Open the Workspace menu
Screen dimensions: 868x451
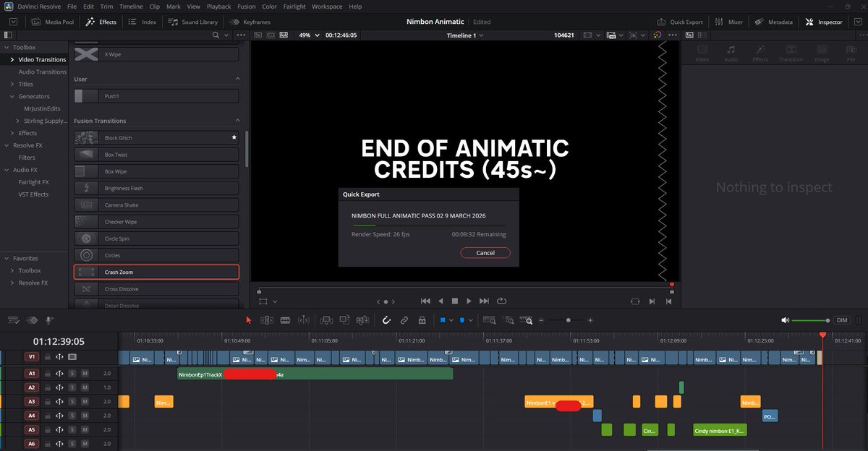[328, 7]
